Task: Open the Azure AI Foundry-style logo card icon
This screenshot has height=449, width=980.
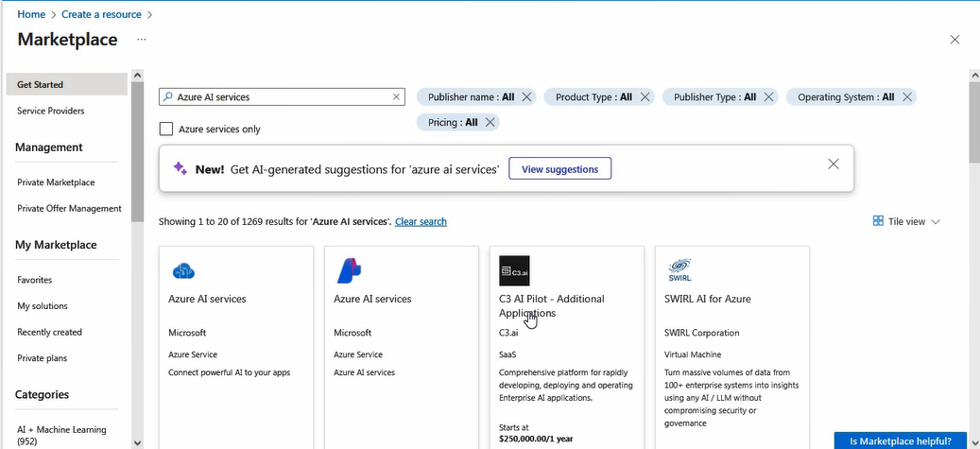Action: (x=349, y=270)
